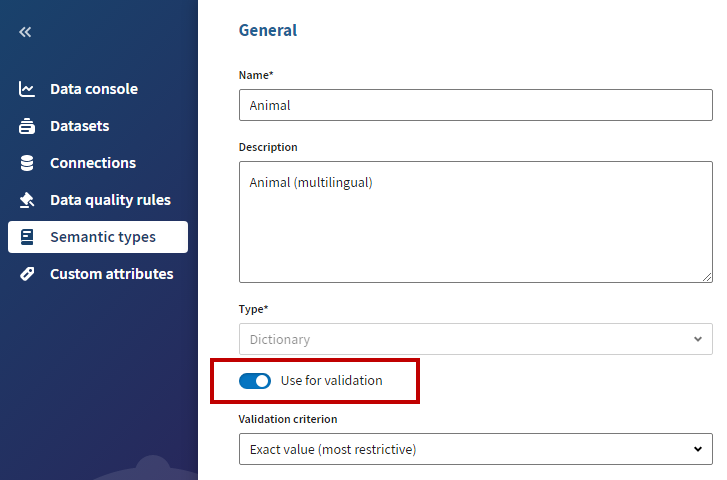Screen dimensions: 727x480
Task: Click the Datasets stack icon
Action: pyautogui.click(x=27, y=126)
